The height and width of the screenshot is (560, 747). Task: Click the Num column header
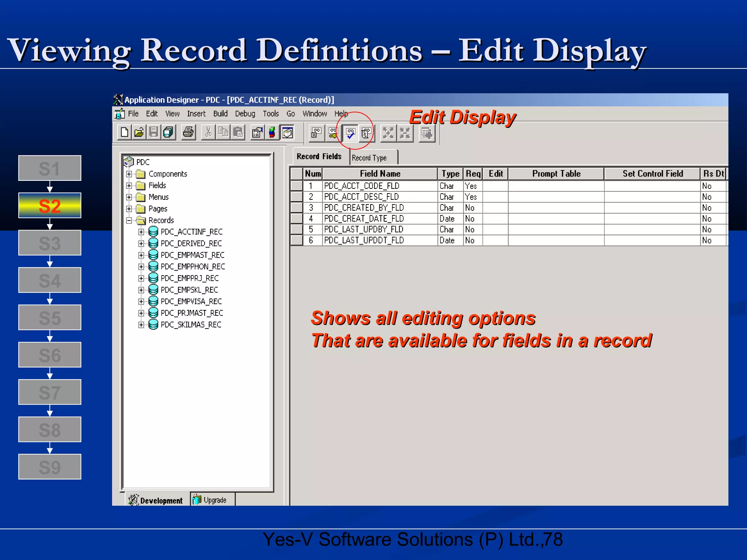pyautogui.click(x=313, y=174)
